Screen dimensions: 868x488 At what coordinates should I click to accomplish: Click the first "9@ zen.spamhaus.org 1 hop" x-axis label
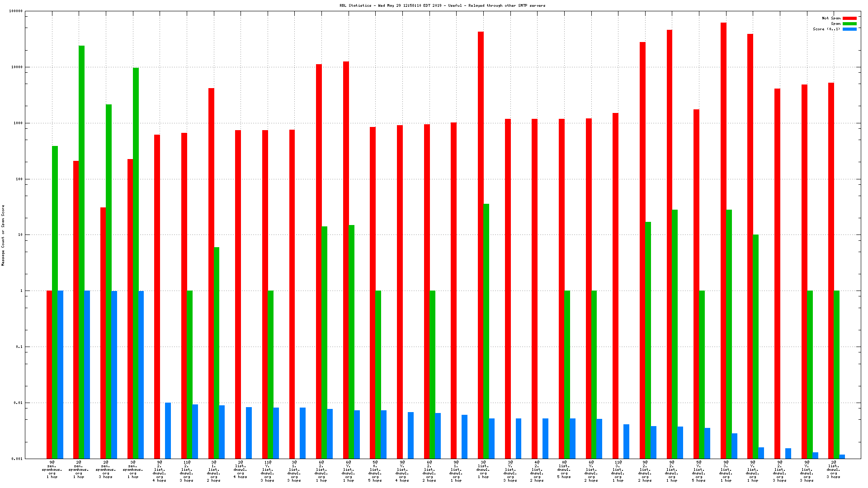pos(52,469)
